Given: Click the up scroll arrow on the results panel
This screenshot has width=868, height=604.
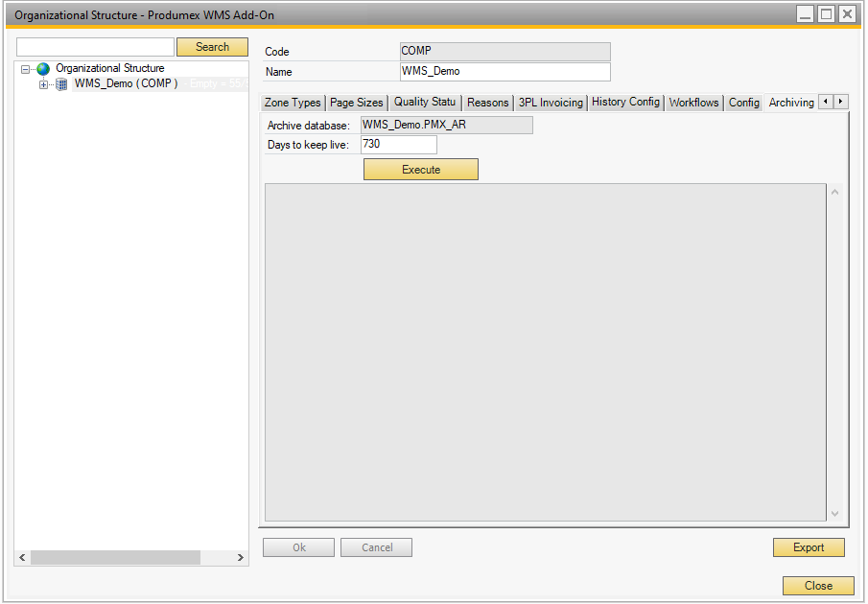Looking at the screenshot, I should pyautogui.click(x=834, y=190).
